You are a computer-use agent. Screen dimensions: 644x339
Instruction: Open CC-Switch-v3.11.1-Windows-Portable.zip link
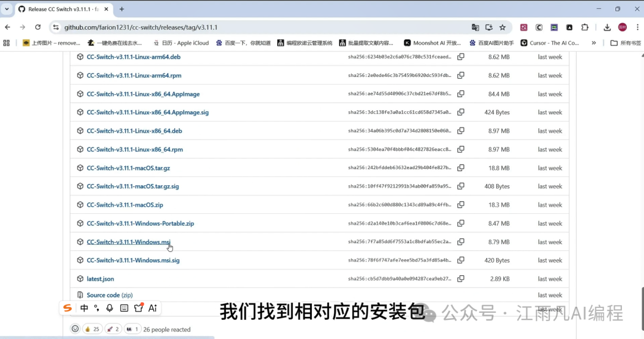point(140,223)
